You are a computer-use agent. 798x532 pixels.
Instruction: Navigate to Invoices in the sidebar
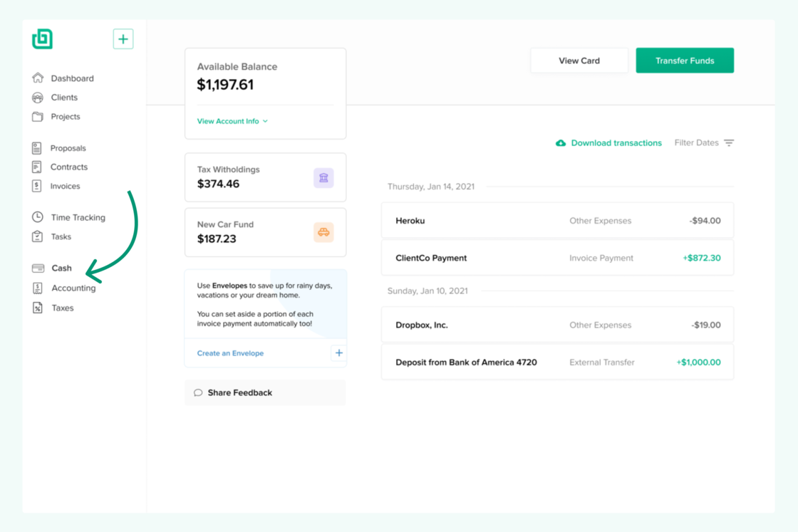pos(65,186)
